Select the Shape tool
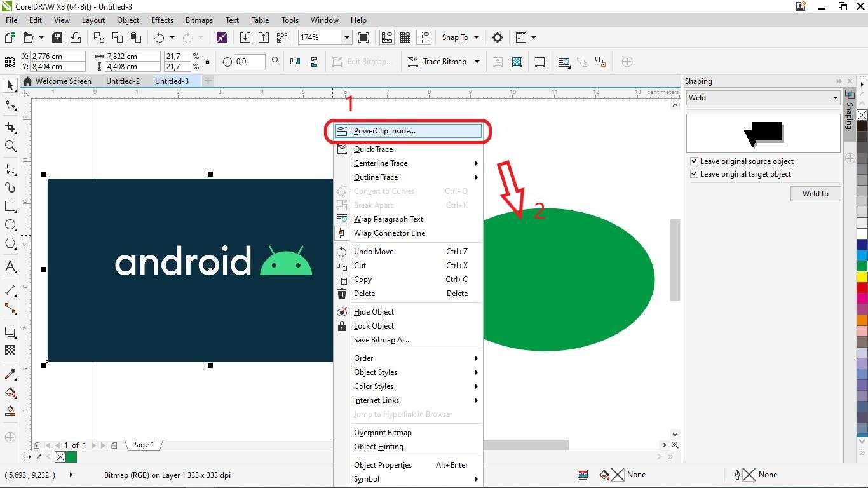868x488 pixels. click(x=10, y=104)
